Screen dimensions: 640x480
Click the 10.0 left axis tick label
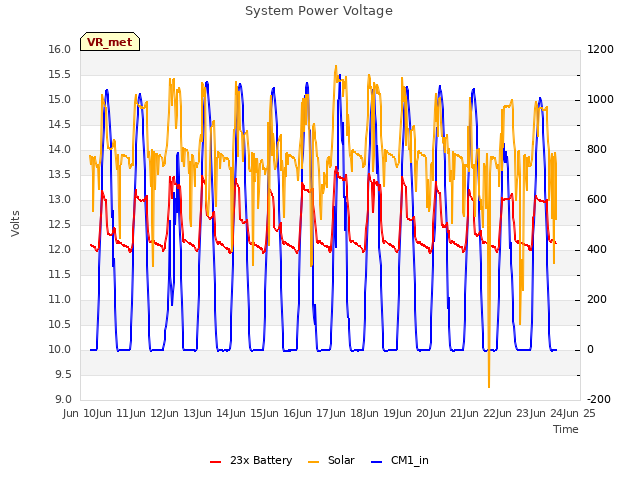(x=60, y=349)
